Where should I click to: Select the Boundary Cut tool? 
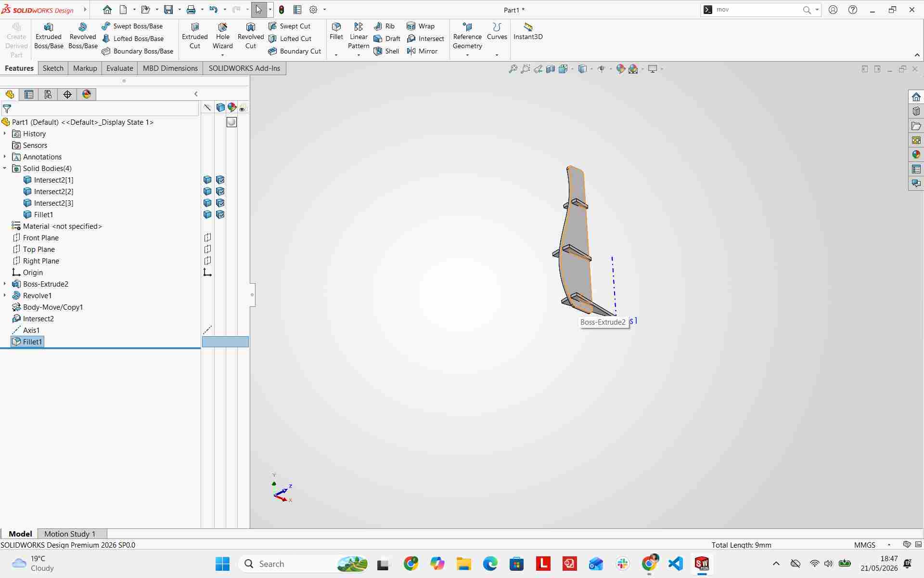(x=295, y=51)
